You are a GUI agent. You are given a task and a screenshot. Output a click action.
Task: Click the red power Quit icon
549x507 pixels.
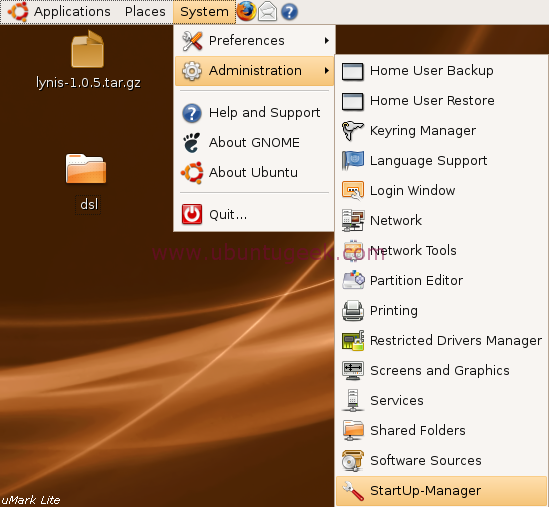point(192,214)
